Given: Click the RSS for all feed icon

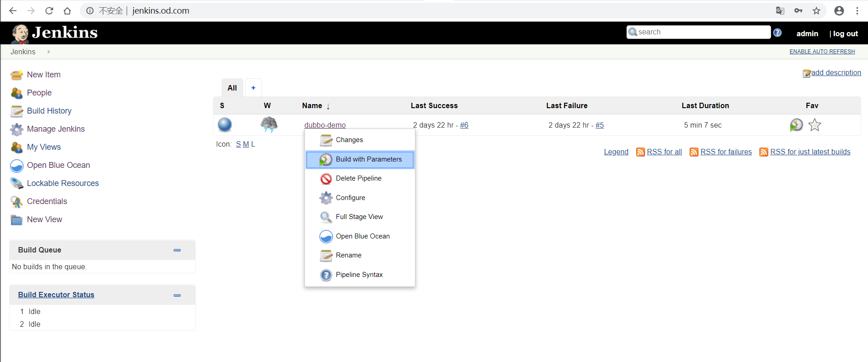Looking at the screenshot, I should 641,152.
